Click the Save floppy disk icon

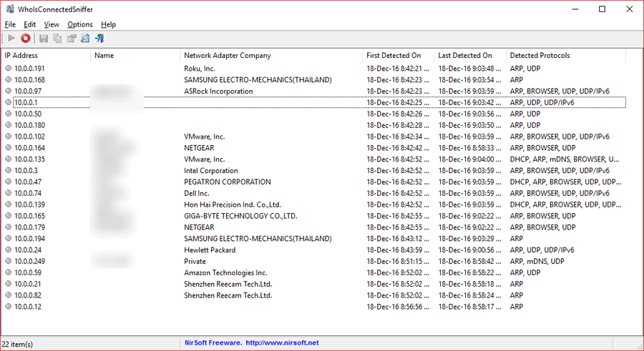click(x=44, y=38)
